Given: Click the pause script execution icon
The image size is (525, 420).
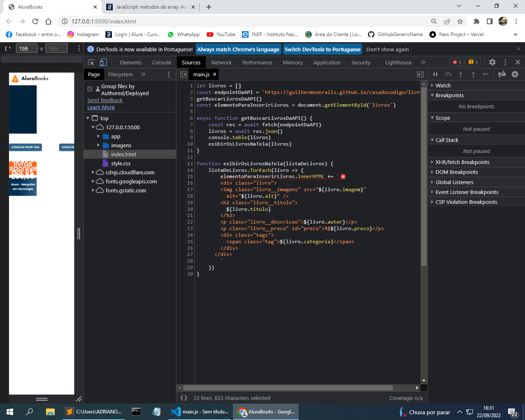Looking at the screenshot, I should tap(435, 74).
